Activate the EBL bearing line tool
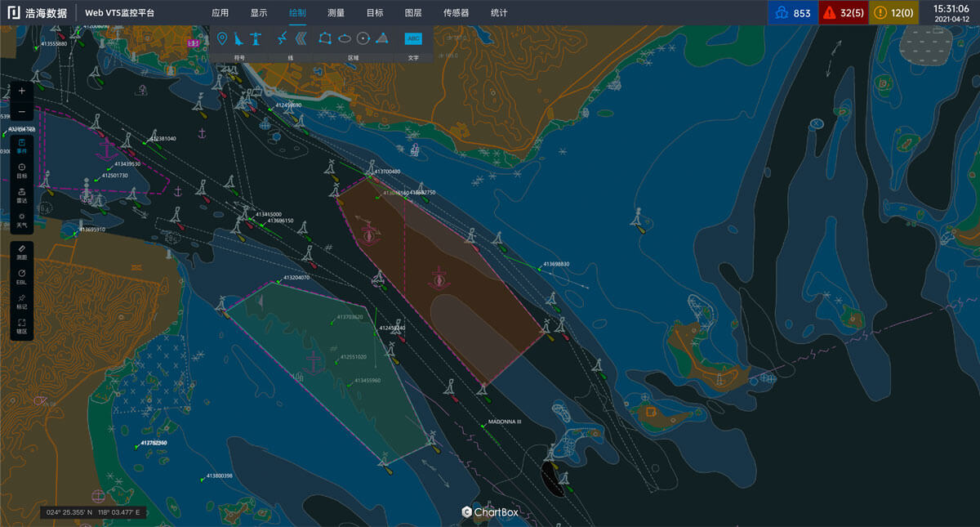 tap(22, 277)
